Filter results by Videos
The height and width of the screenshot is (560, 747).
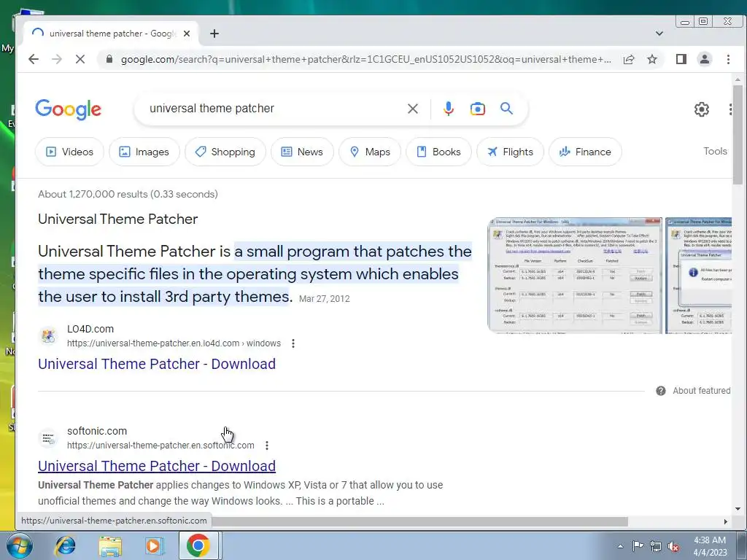[69, 152]
